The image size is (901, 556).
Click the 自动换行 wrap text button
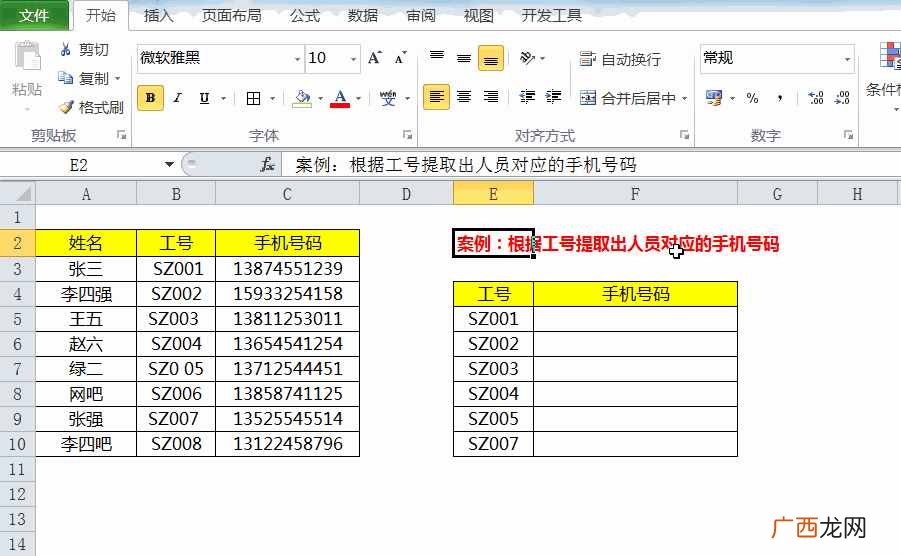(x=619, y=59)
